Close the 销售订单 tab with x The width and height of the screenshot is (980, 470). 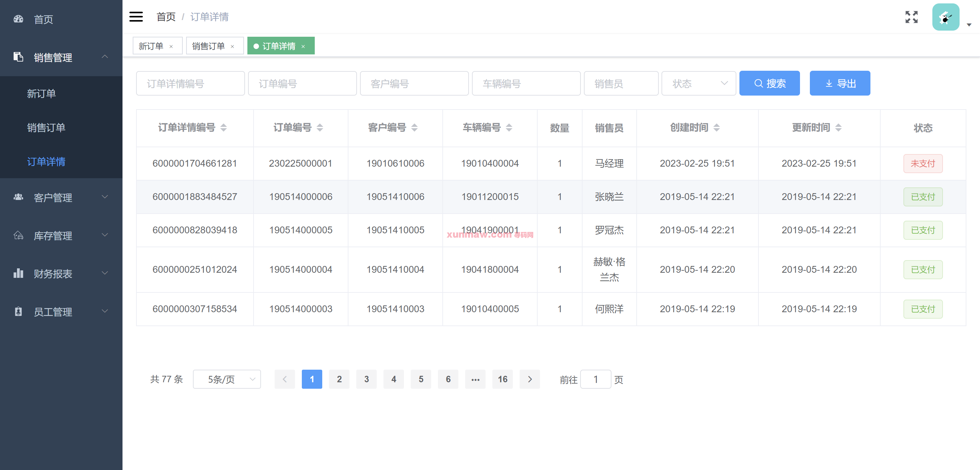tap(232, 46)
